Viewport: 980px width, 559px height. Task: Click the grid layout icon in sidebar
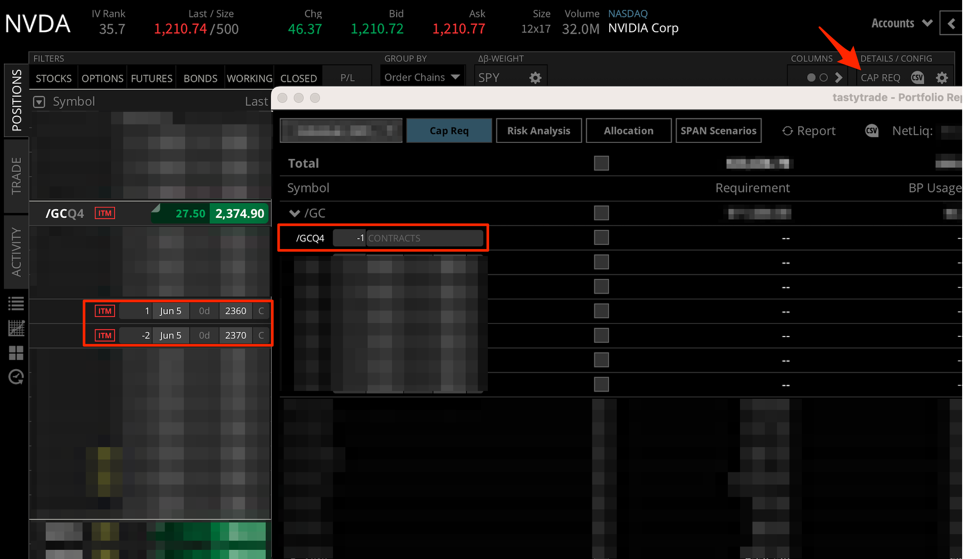click(16, 353)
